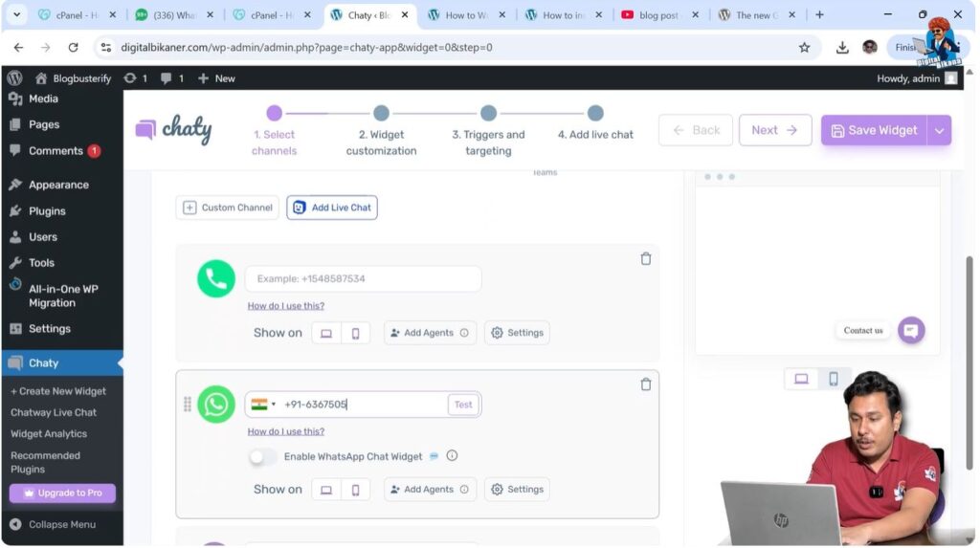
Task: Toggle desktop visibility for the phone channel
Action: pyautogui.click(x=326, y=333)
